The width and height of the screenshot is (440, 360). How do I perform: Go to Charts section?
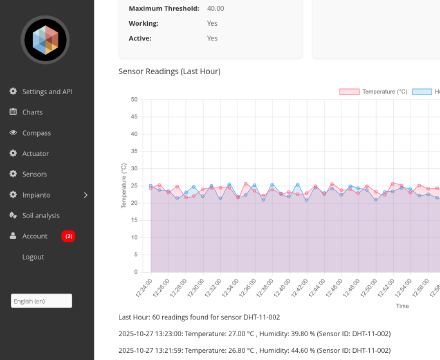tap(32, 112)
